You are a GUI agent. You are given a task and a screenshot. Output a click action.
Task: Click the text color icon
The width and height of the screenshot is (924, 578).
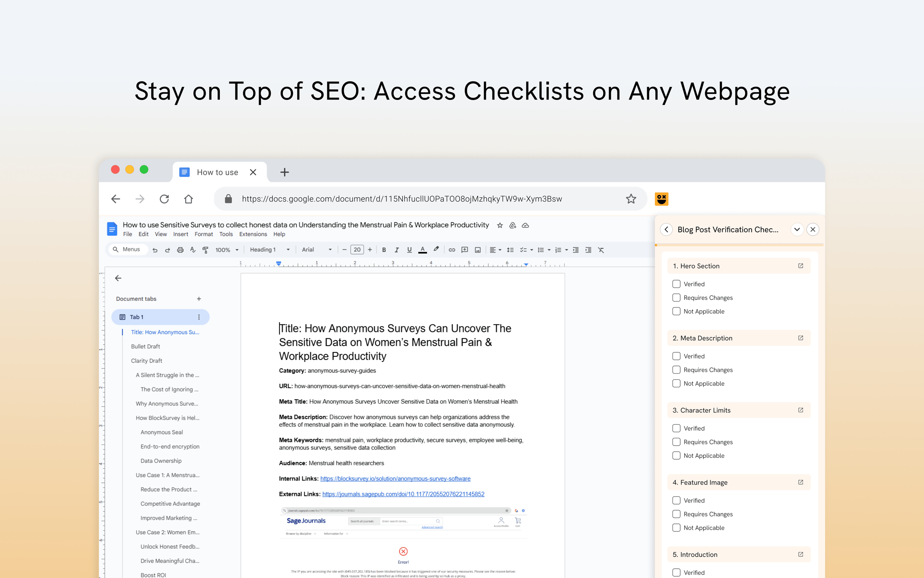(422, 250)
